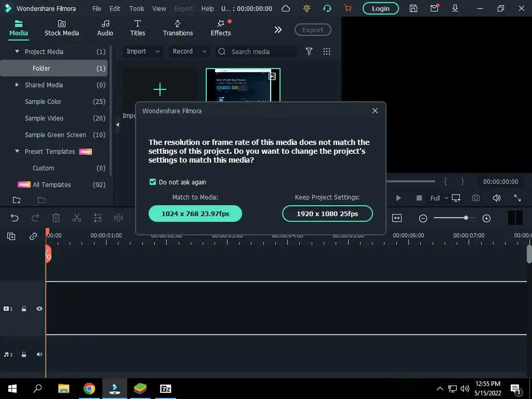Click the add track manager icon
Viewport: 532px width, 399px height.
point(11,236)
